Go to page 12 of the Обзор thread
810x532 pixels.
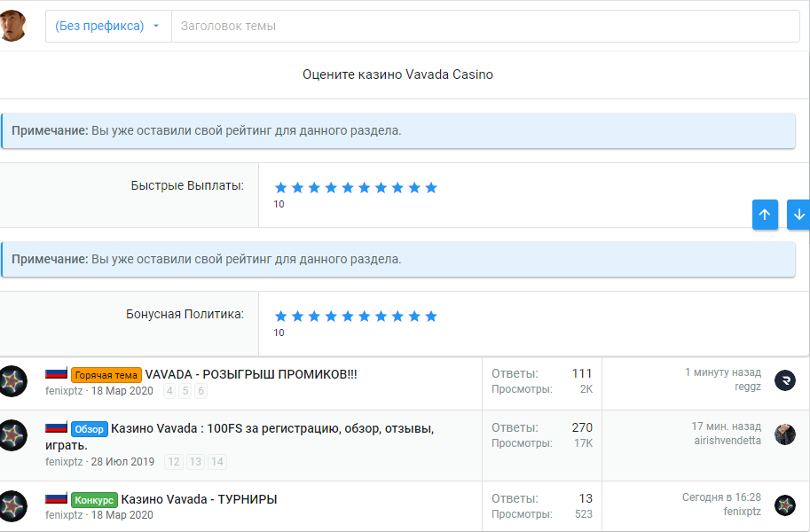[174, 462]
